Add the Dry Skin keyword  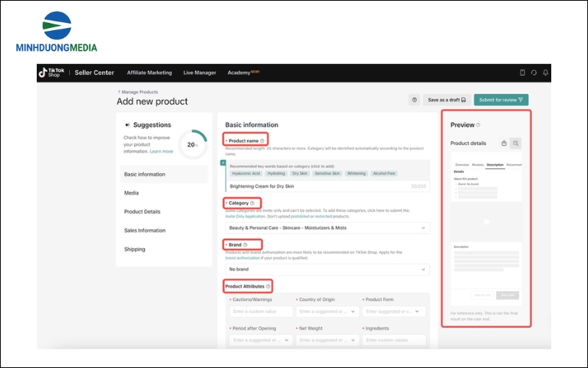coord(300,174)
